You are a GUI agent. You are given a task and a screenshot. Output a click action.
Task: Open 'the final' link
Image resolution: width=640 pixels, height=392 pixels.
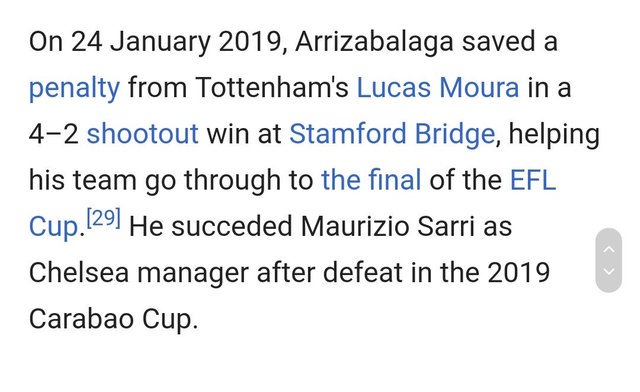tap(371, 180)
